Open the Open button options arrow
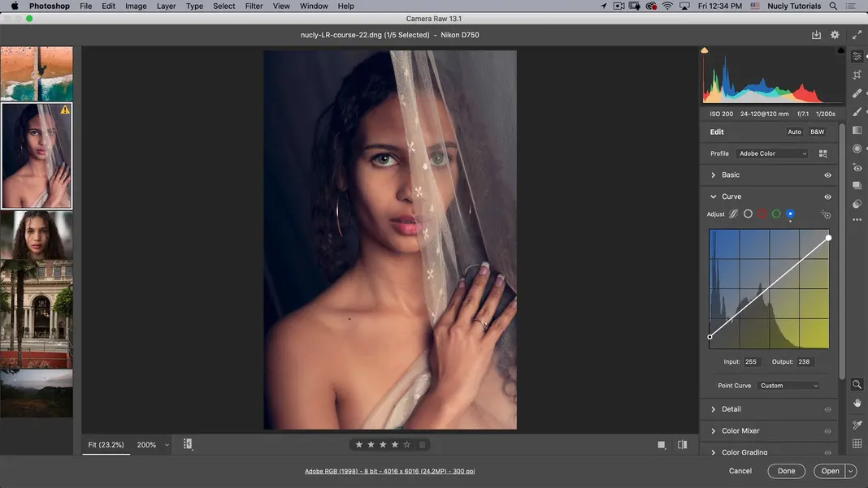Viewport: 868px width, 488px height. click(x=851, y=471)
